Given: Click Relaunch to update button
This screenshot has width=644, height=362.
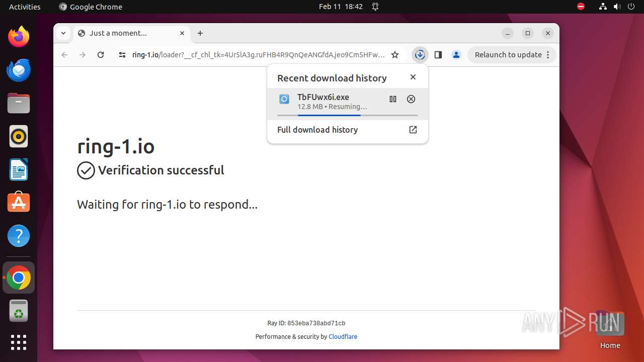Looking at the screenshot, I should 512,55.
